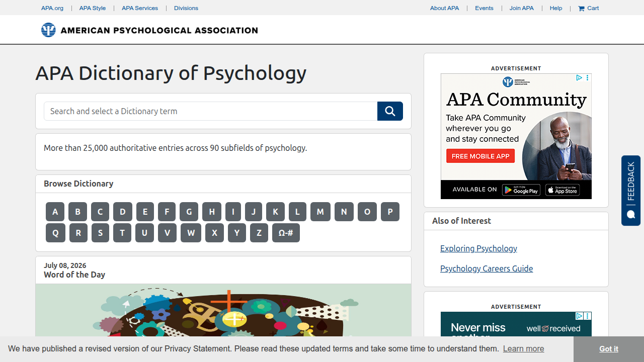Open Join APA link

coord(522,8)
